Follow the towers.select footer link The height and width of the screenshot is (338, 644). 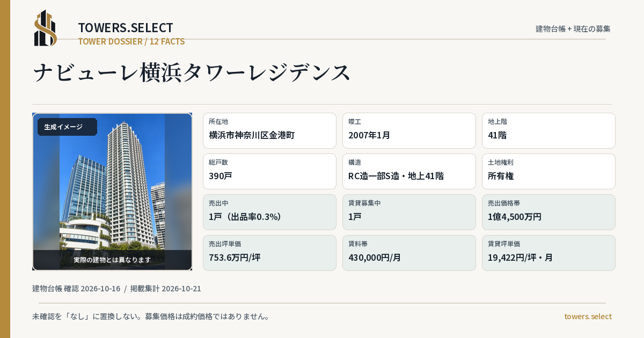point(588,317)
